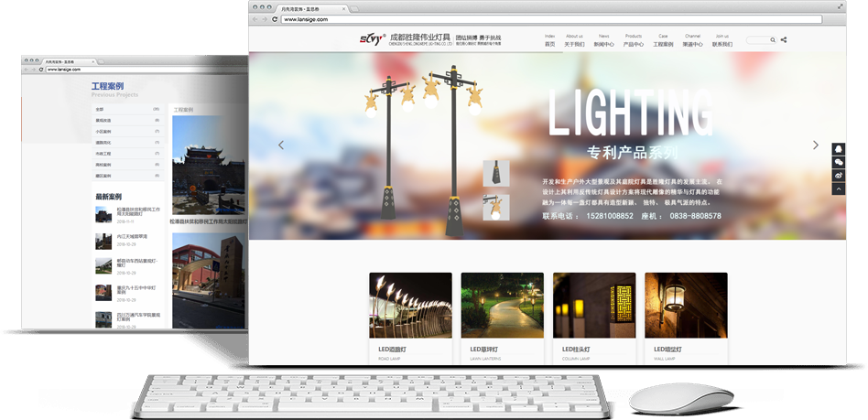Open a new tab in front browser
Screen dimensions: 868x420
coord(354,9)
